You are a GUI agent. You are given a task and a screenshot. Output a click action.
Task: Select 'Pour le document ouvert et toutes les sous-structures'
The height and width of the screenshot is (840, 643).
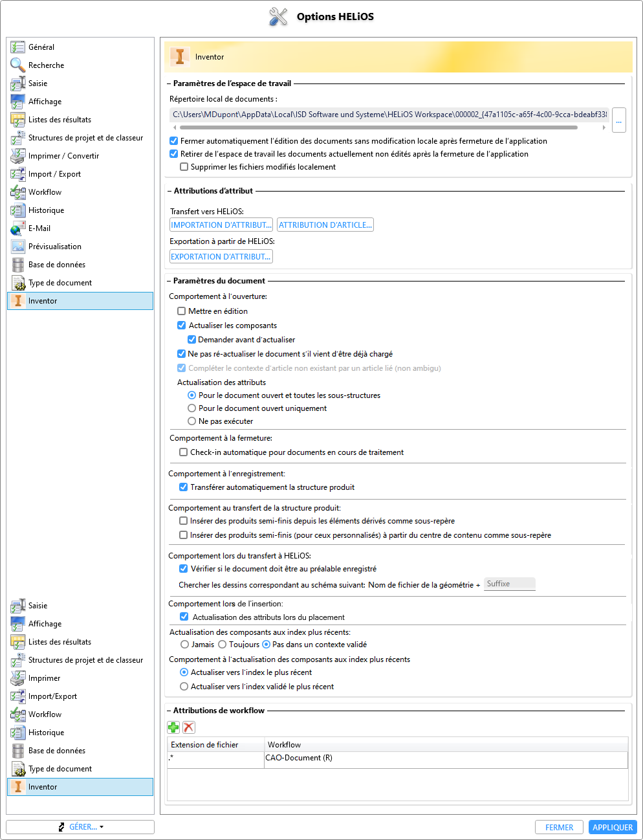(x=192, y=395)
